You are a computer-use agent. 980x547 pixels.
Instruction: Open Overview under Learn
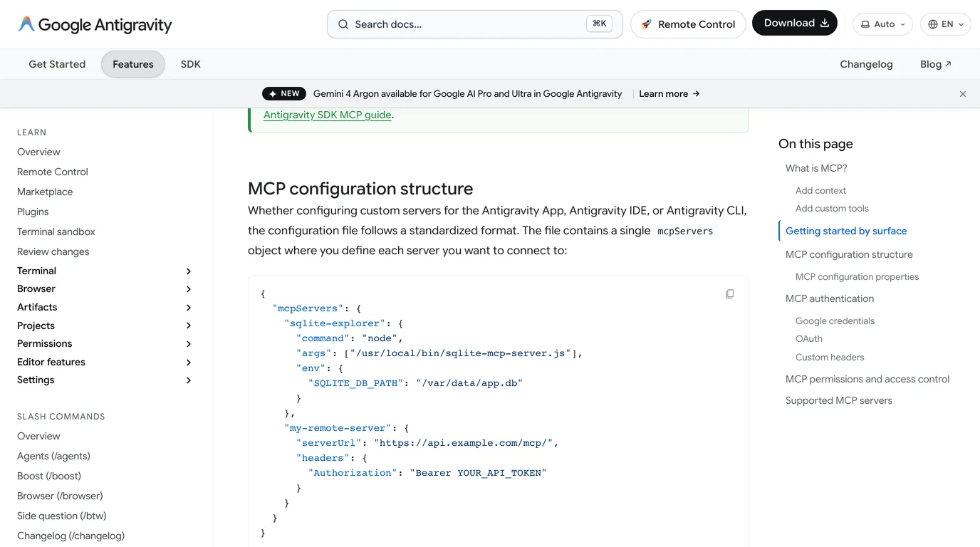pyautogui.click(x=38, y=152)
